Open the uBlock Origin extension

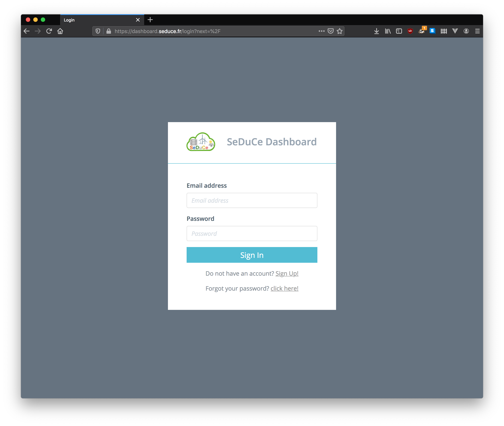pos(410,31)
